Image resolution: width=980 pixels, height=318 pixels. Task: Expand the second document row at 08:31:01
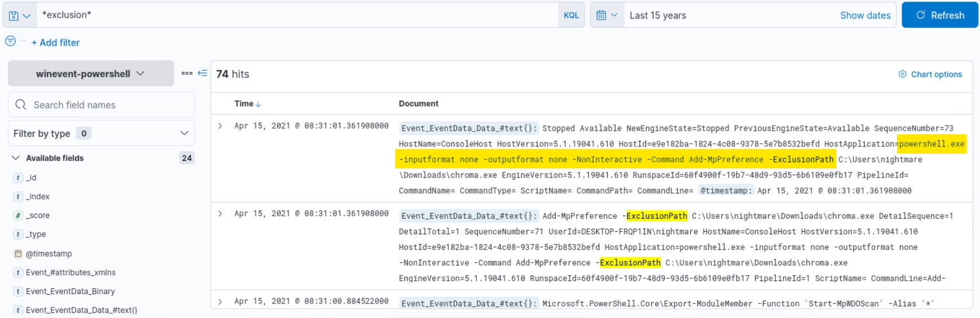tap(220, 214)
